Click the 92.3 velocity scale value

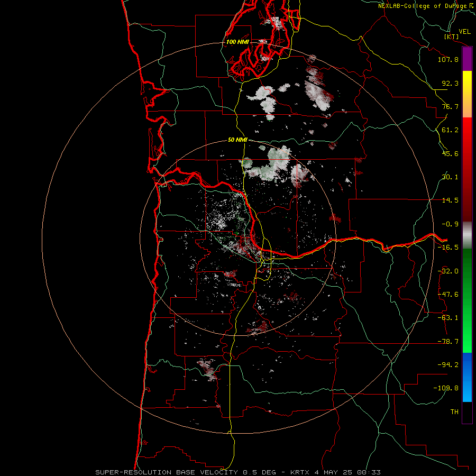pos(450,83)
